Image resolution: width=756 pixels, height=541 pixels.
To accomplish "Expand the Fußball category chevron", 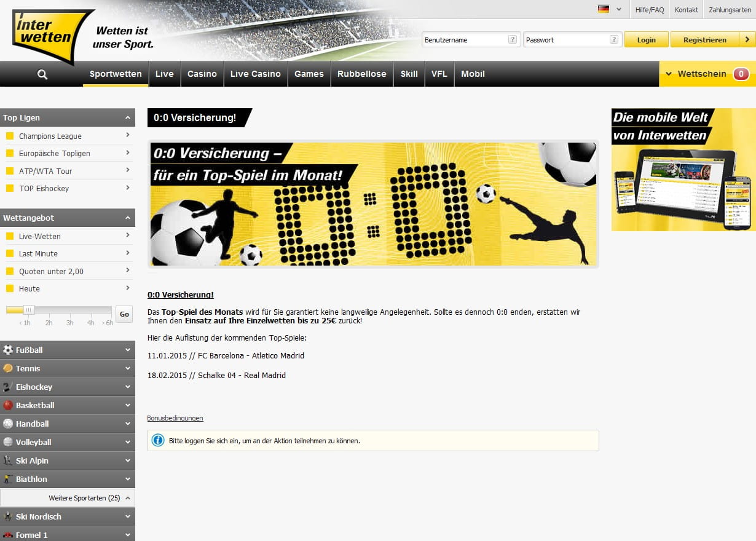I will 128,350.
